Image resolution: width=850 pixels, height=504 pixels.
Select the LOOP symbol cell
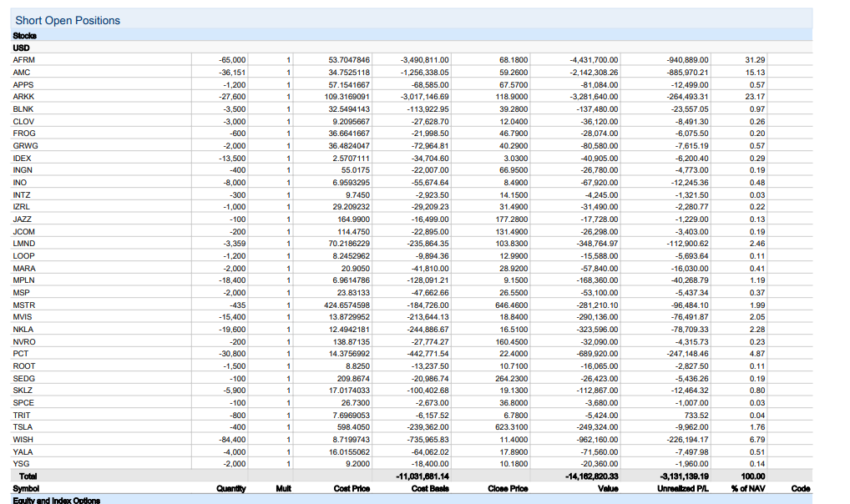coord(24,256)
